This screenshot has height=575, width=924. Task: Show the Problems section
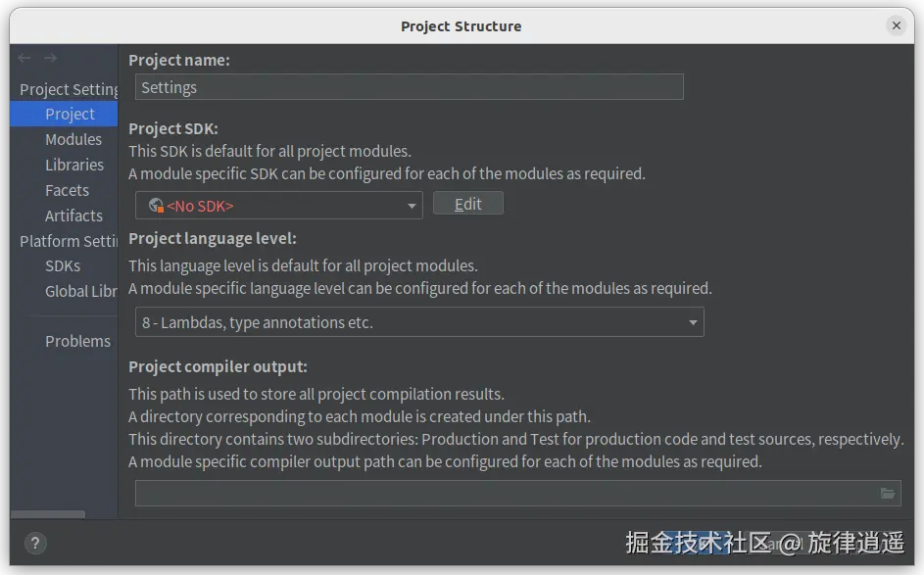77,341
